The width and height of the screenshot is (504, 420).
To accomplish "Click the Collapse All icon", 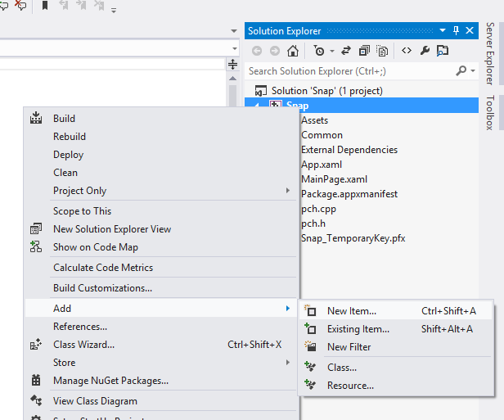I will click(x=364, y=51).
